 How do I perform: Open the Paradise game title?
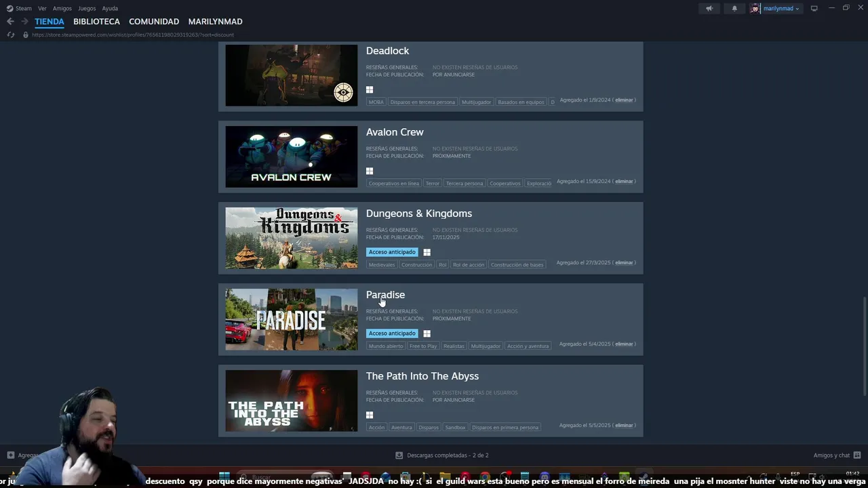point(385,295)
